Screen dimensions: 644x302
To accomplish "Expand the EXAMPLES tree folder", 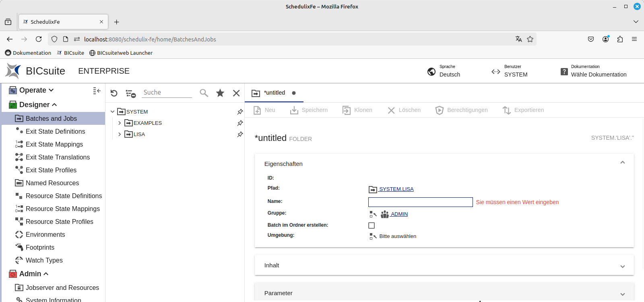I will 120,123.
